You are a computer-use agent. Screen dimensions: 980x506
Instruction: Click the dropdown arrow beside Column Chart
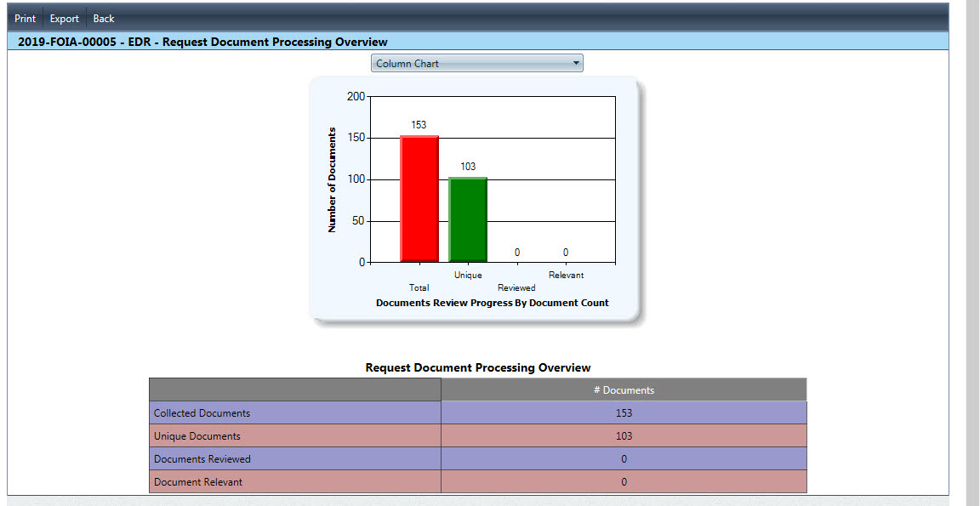click(x=576, y=63)
